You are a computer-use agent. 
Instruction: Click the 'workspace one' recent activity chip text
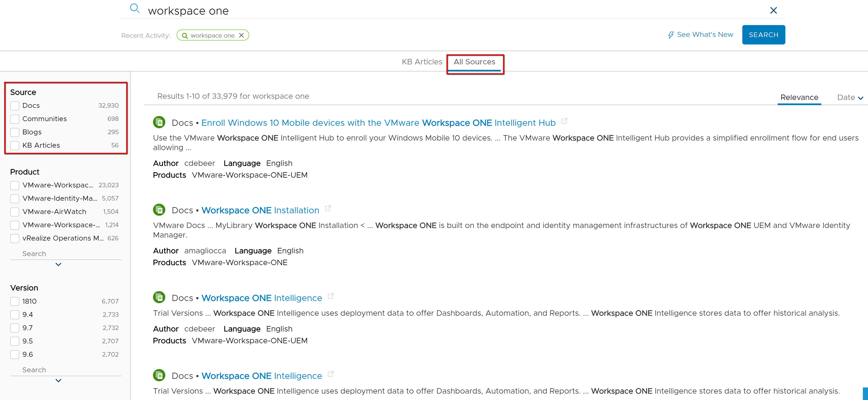[212, 36]
